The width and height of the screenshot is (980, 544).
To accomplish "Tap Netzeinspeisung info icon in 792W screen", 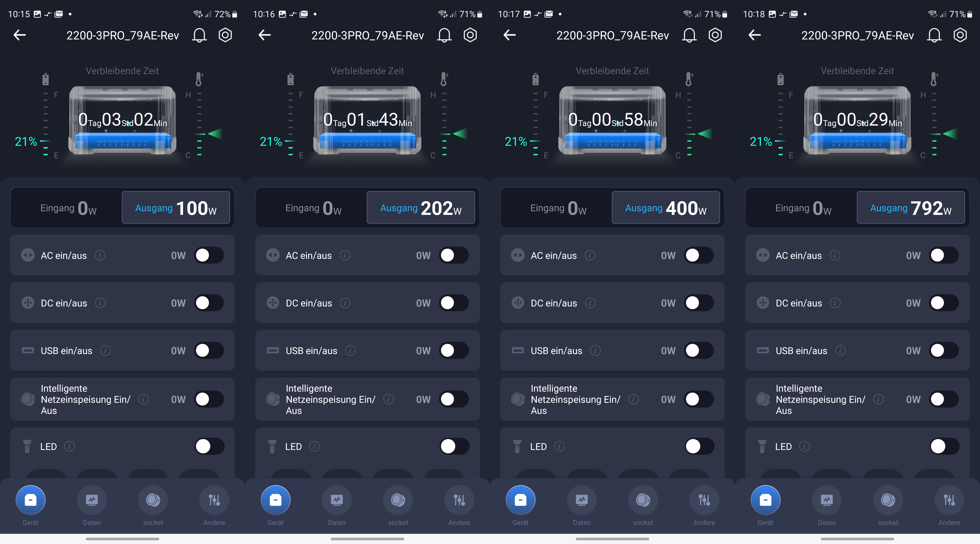I will (x=878, y=399).
